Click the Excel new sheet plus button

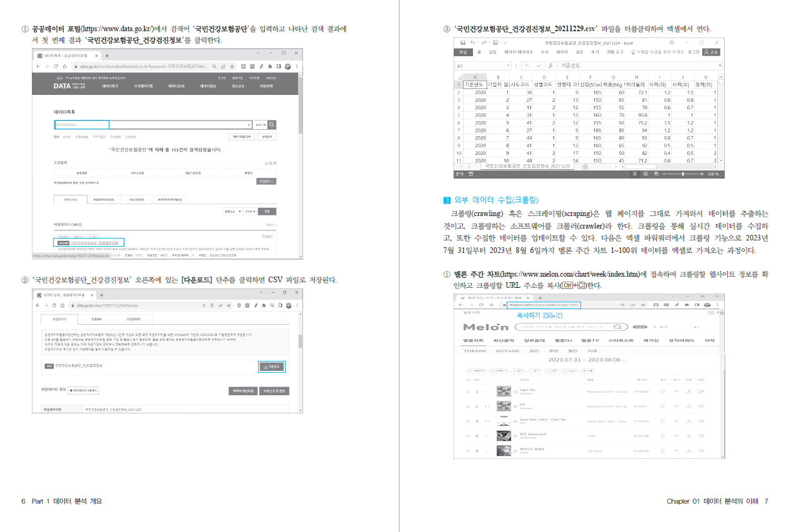point(585,167)
